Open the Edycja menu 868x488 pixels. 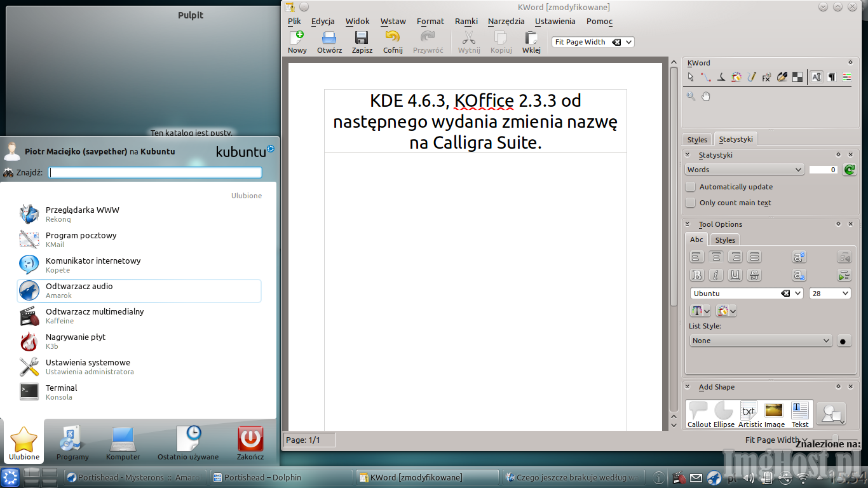pyautogui.click(x=323, y=21)
